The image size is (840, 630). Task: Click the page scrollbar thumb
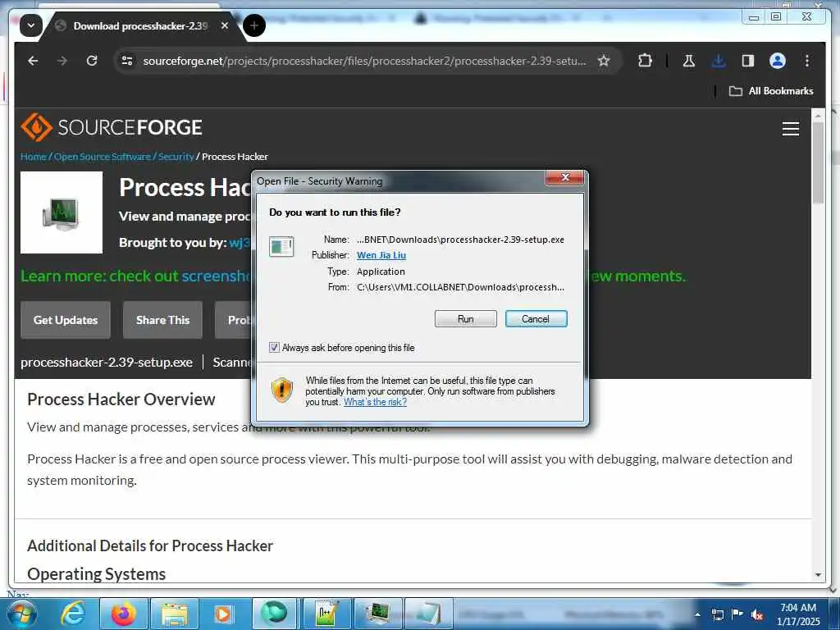point(818,162)
